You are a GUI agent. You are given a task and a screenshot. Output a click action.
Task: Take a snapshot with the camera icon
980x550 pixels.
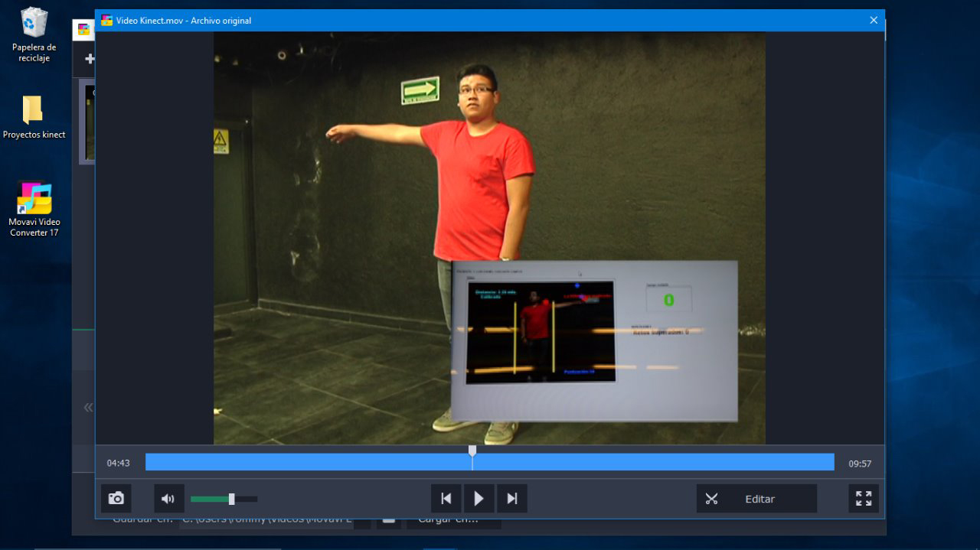pyautogui.click(x=116, y=499)
